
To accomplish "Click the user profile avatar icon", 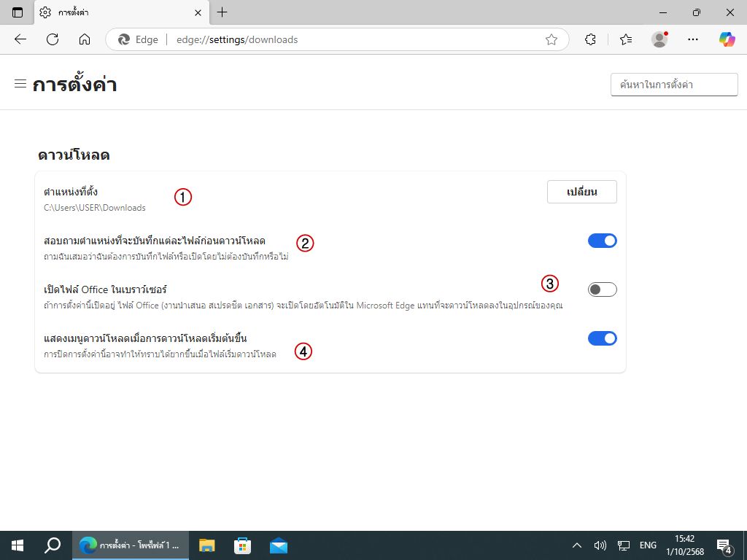I will [659, 39].
